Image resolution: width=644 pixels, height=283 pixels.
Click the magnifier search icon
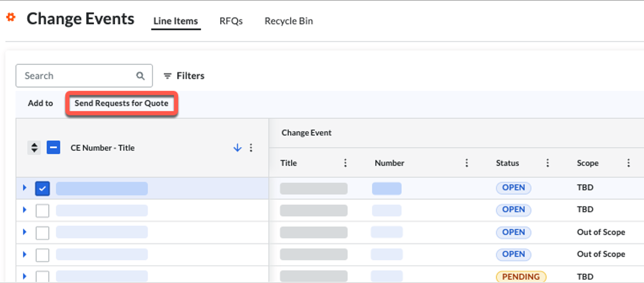[140, 76]
